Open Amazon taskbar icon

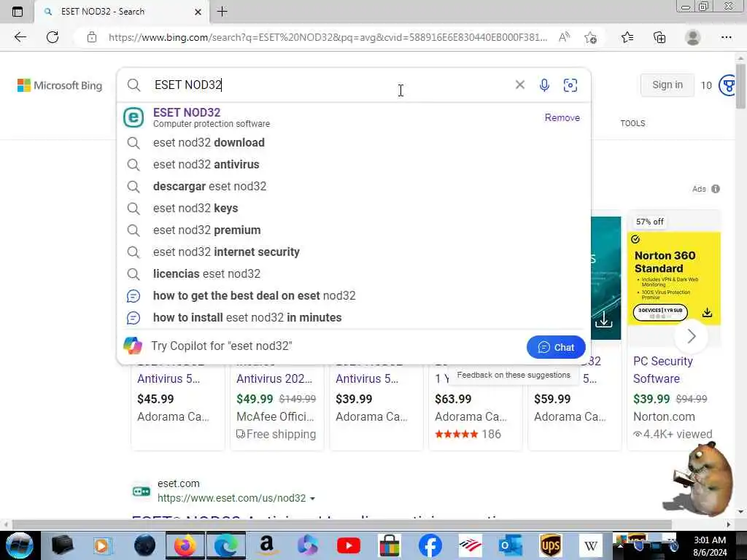click(267, 545)
